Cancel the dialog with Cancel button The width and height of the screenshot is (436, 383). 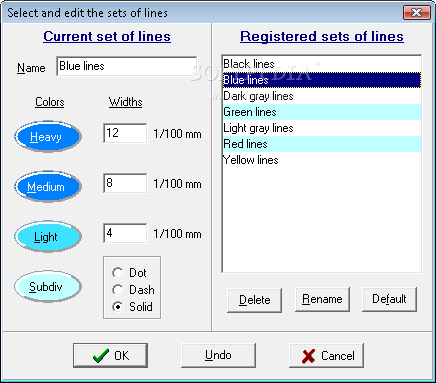tap(326, 356)
